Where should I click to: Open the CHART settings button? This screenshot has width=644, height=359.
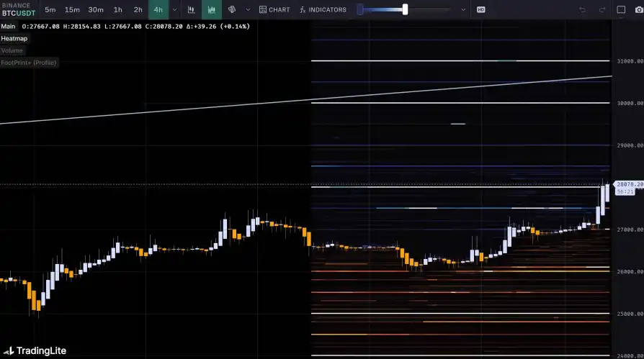tap(274, 9)
